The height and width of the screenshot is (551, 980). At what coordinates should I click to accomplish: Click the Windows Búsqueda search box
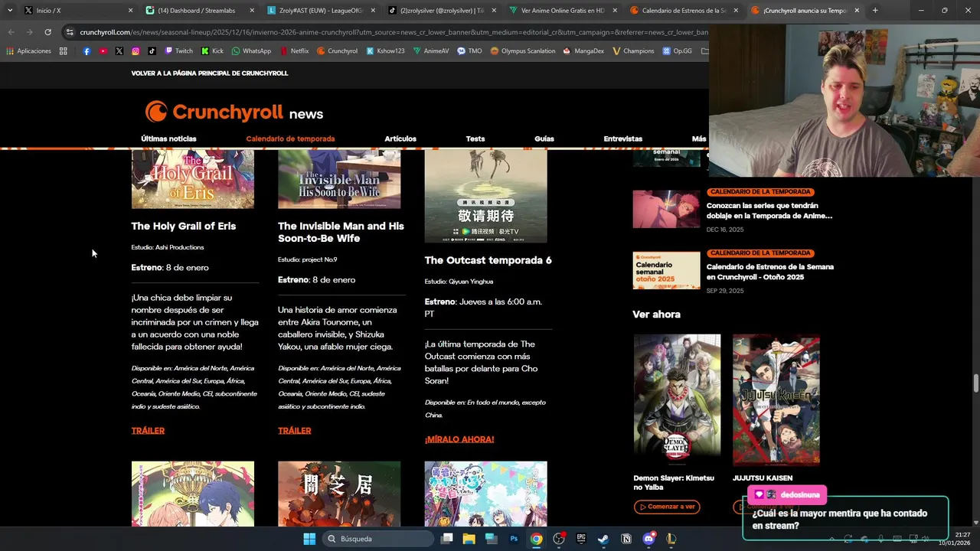tap(377, 539)
